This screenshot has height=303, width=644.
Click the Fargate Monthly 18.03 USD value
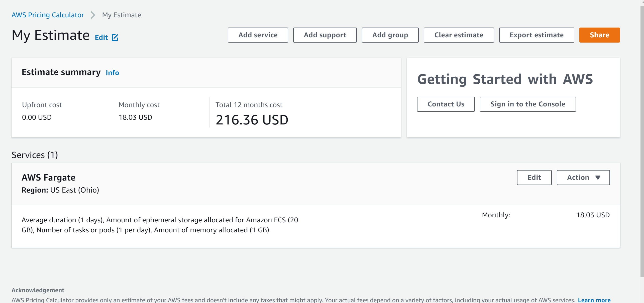tap(593, 215)
